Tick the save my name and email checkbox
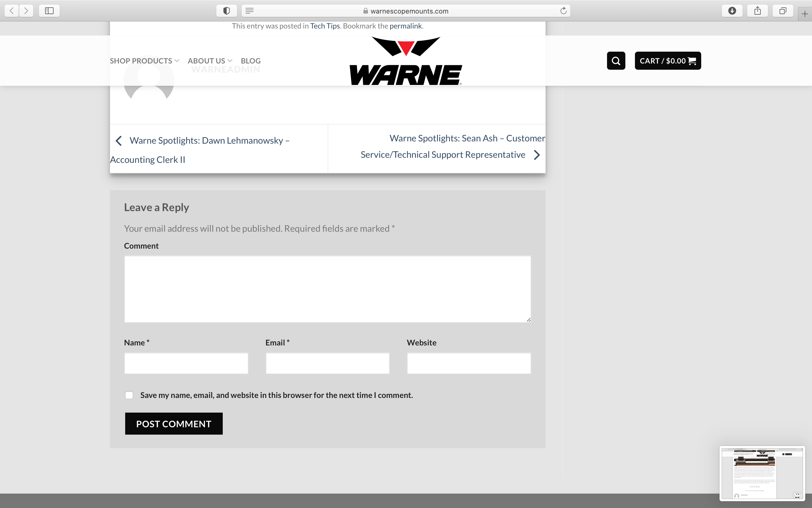The height and width of the screenshot is (508, 812). [x=129, y=395]
